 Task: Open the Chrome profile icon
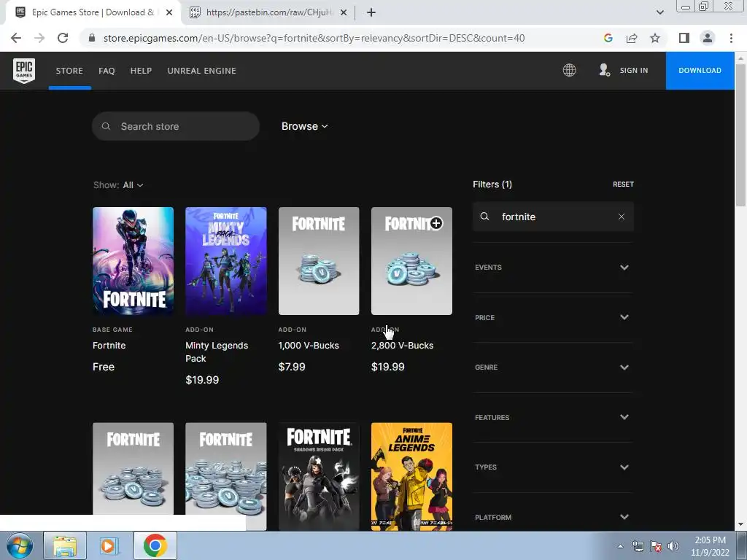[x=708, y=38]
